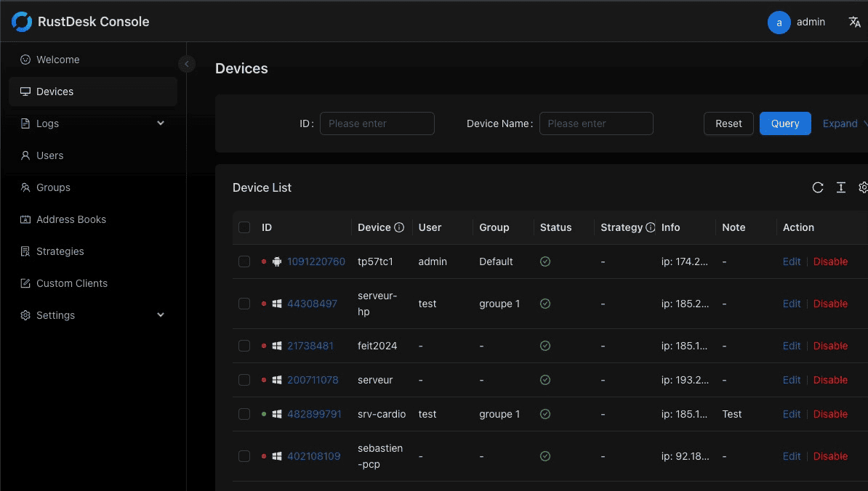This screenshot has height=491, width=868.
Task: Disable the serveur-hp device
Action: click(x=830, y=304)
